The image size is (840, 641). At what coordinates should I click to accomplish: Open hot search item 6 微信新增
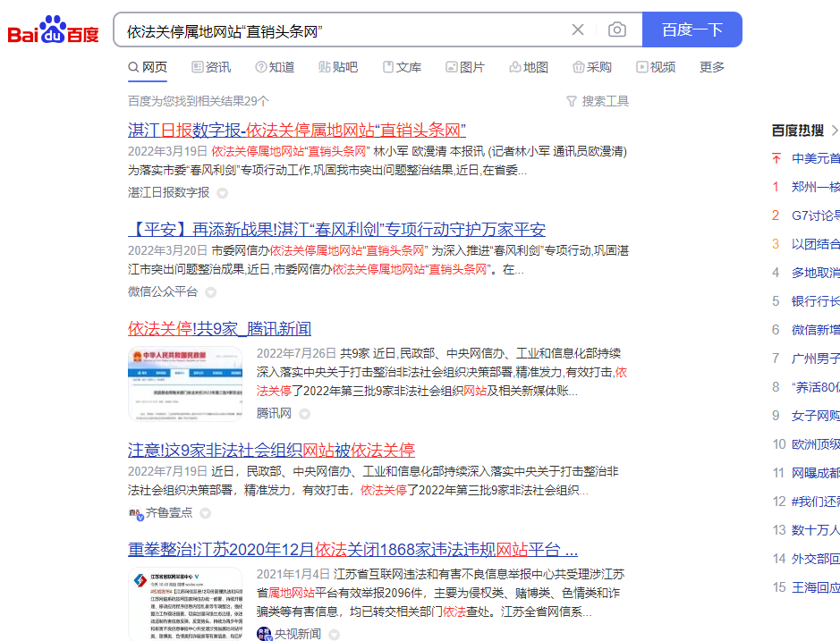point(816,330)
